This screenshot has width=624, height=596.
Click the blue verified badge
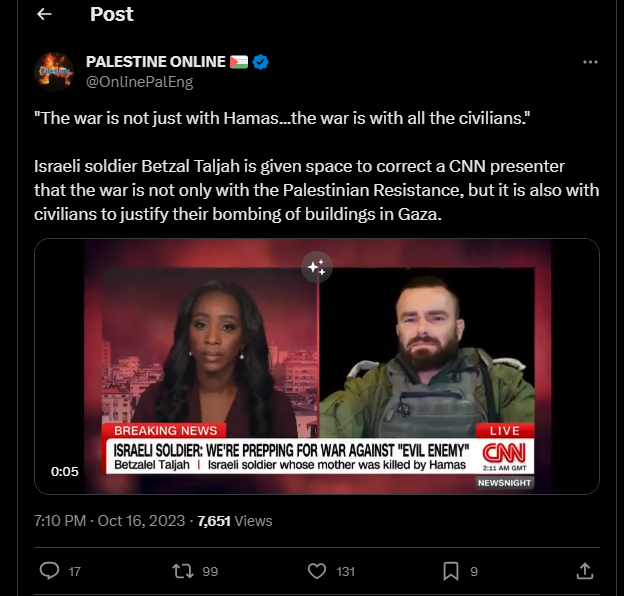pyautogui.click(x=261, y=62)
